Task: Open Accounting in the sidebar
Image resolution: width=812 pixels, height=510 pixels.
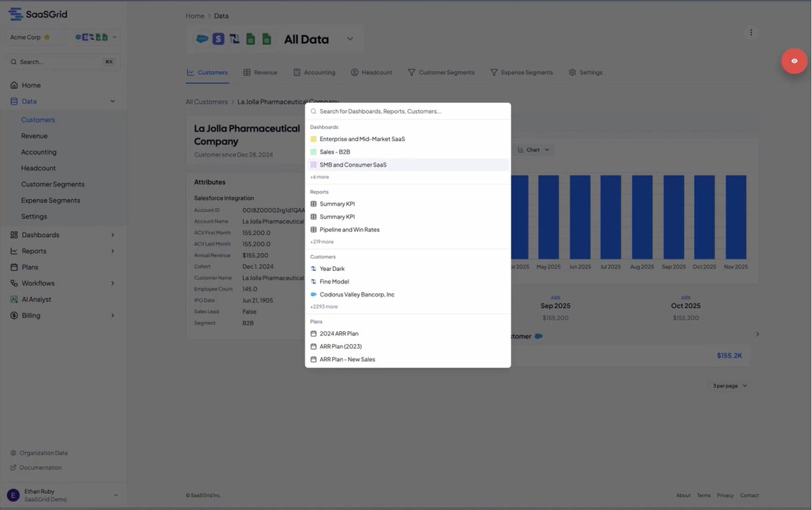Action: (39, 152)
